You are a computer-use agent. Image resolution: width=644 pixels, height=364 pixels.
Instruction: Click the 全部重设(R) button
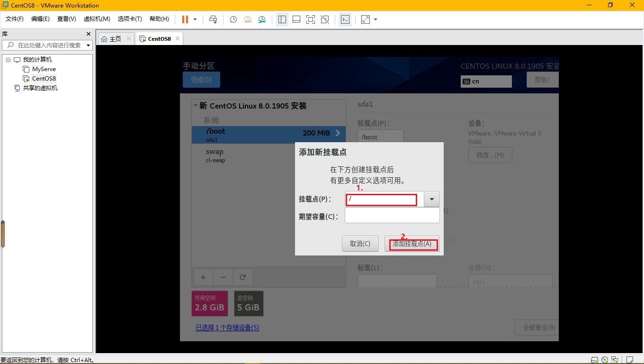point(537,328)
